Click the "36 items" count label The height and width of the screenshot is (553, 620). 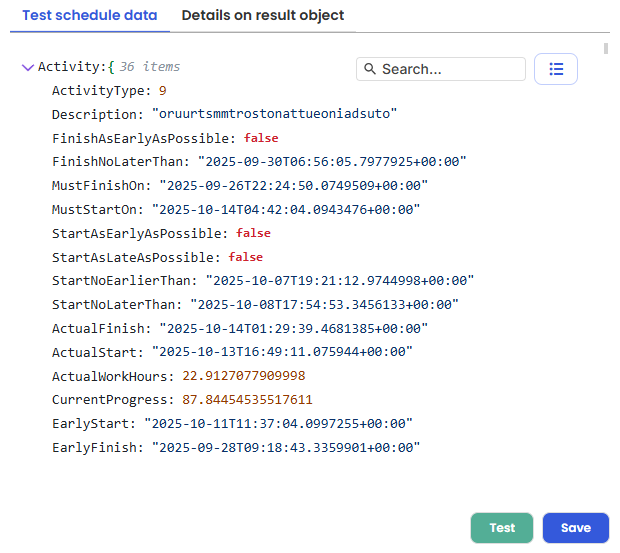click(150, 67)
